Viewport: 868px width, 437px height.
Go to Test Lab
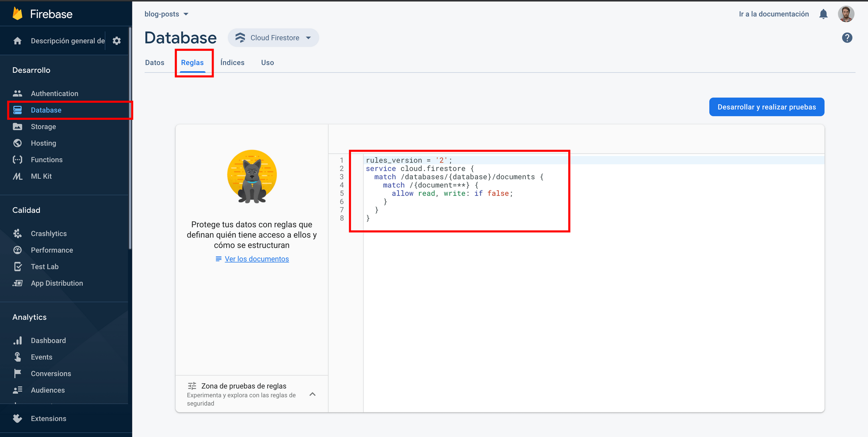click(x=45, y=266)
